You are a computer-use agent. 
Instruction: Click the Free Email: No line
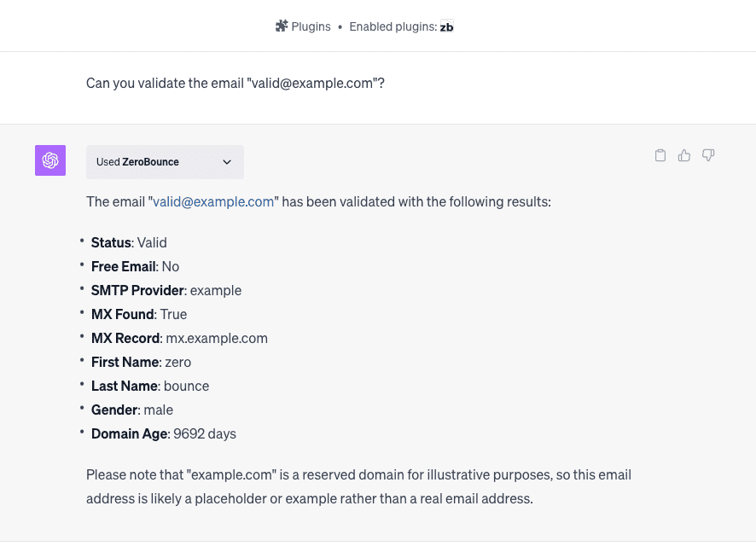(x=135, y=266)
